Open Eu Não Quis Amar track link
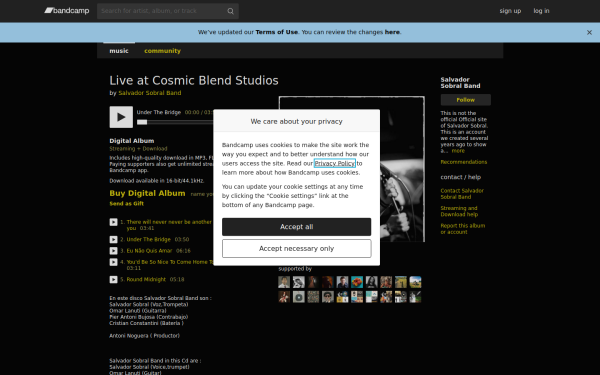The height and width of the screenshot is (375, 600). [149, 251]
